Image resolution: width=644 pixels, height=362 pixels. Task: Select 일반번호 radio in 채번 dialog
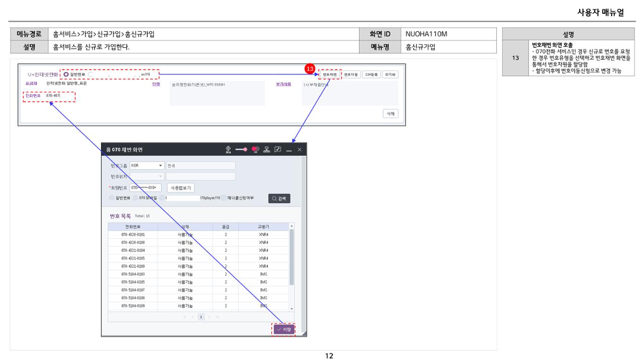click(x=111, y=198)
